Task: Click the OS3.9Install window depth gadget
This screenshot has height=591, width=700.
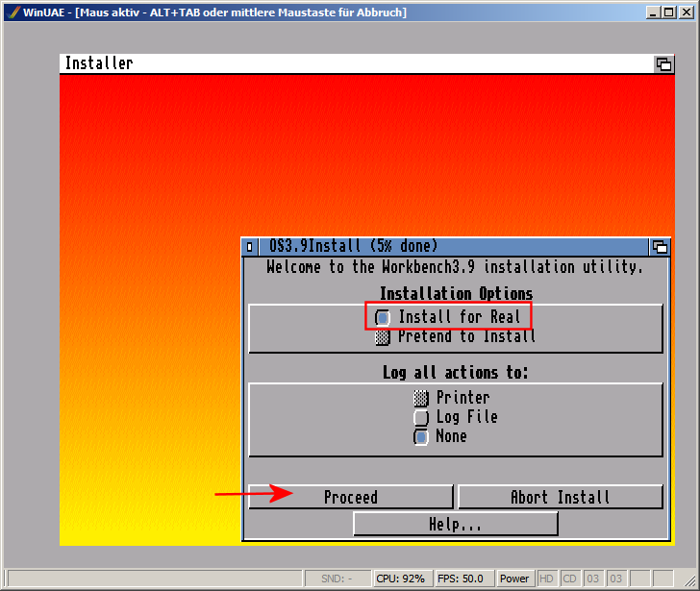Action: (660, 247)
